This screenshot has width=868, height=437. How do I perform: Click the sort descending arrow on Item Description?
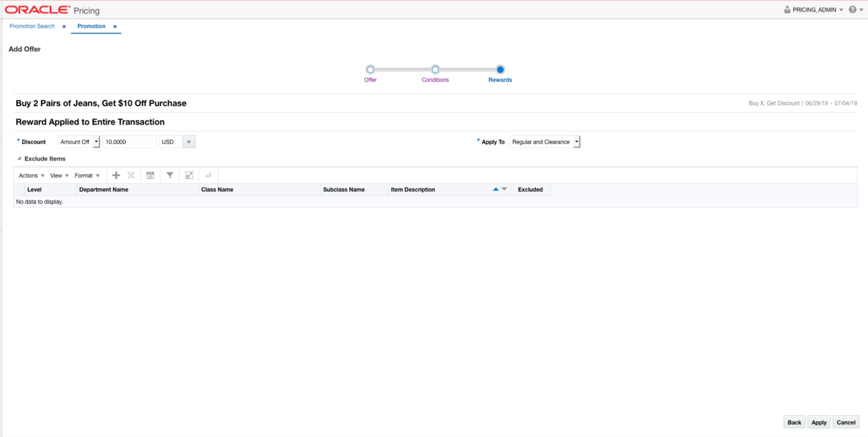(x=504, y=189)
